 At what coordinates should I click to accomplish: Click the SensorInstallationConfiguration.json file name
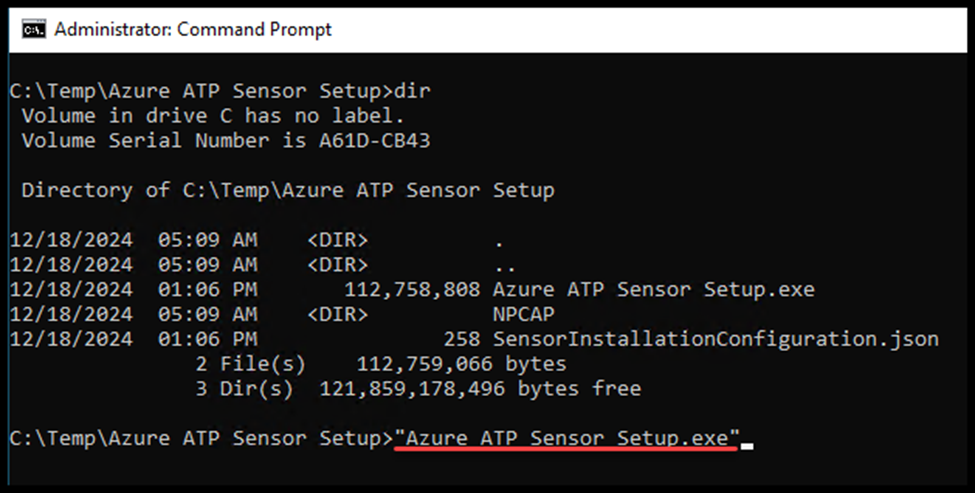coord(715,339)
